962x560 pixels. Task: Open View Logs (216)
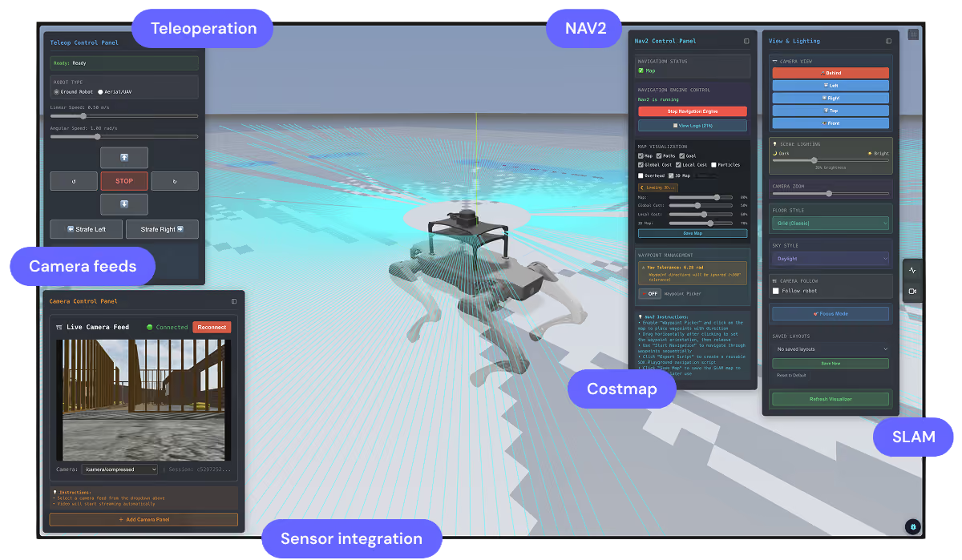[693, 126]
